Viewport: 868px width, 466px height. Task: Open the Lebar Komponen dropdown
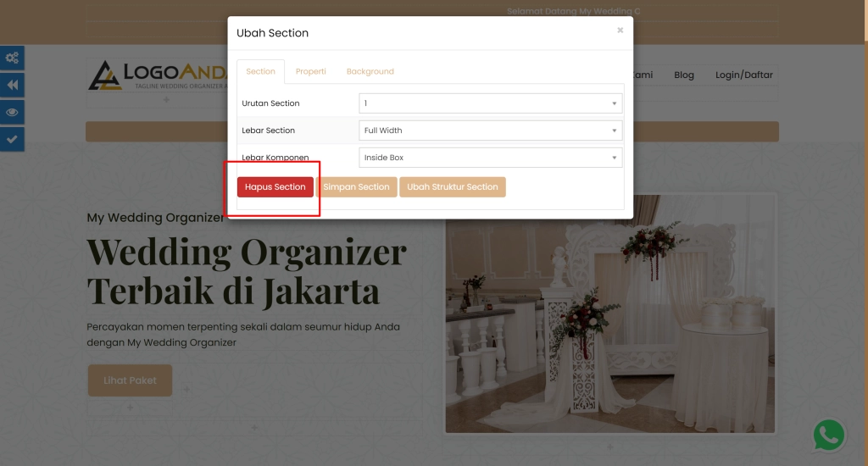[x=491, y=158]
